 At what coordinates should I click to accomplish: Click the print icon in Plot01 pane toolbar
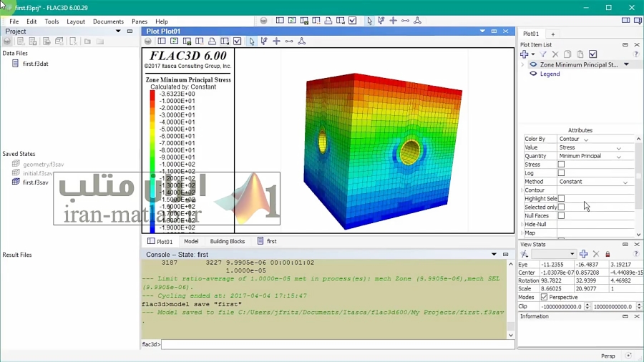212,41
